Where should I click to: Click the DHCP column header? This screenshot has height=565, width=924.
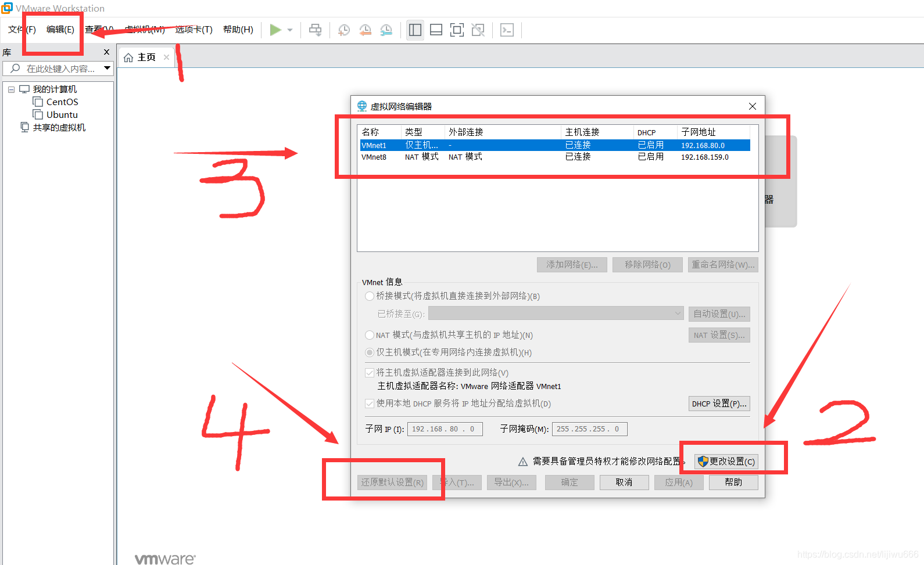click(x=655, y=132)
